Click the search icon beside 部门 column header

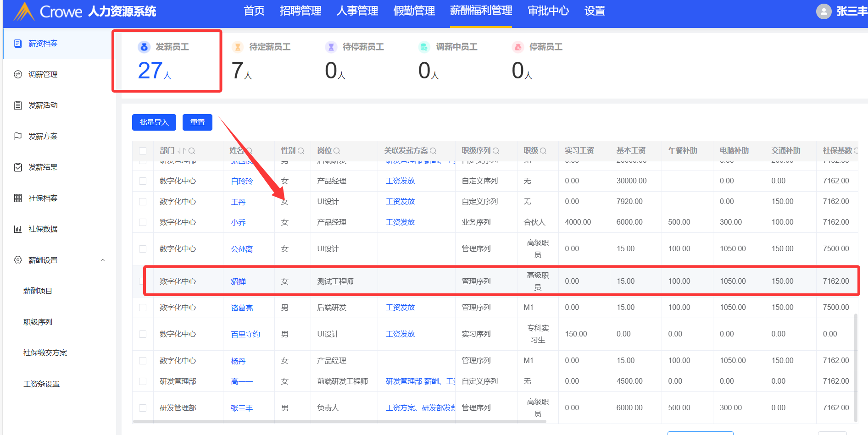click(192, 151)
